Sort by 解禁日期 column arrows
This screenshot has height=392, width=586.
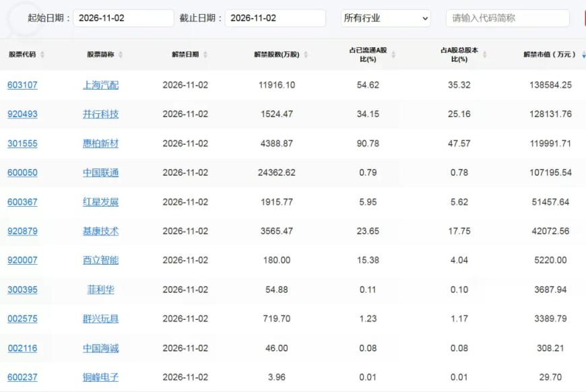tap(205, 55)
